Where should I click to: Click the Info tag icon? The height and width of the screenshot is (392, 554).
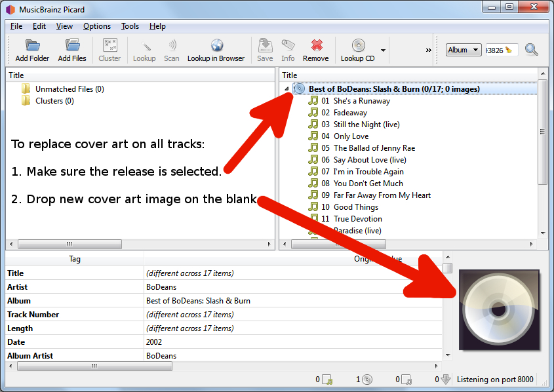288,45
